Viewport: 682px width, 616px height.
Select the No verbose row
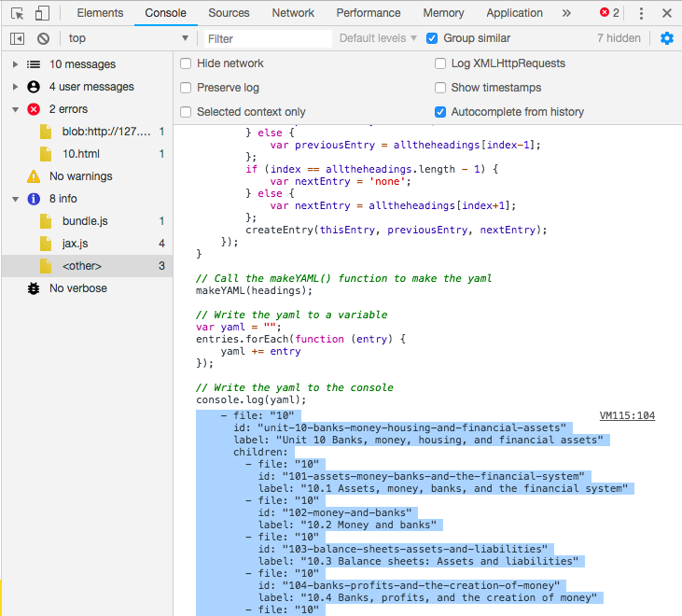tap(88, 288)
